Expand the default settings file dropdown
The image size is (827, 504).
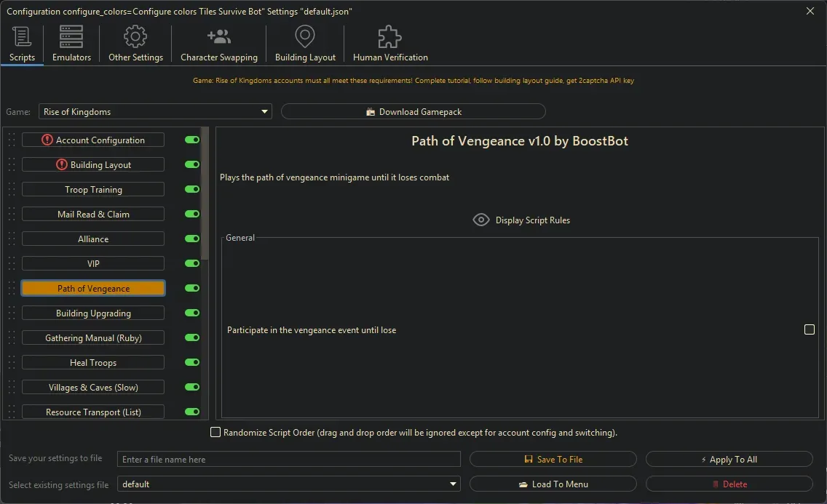point(453,484)
